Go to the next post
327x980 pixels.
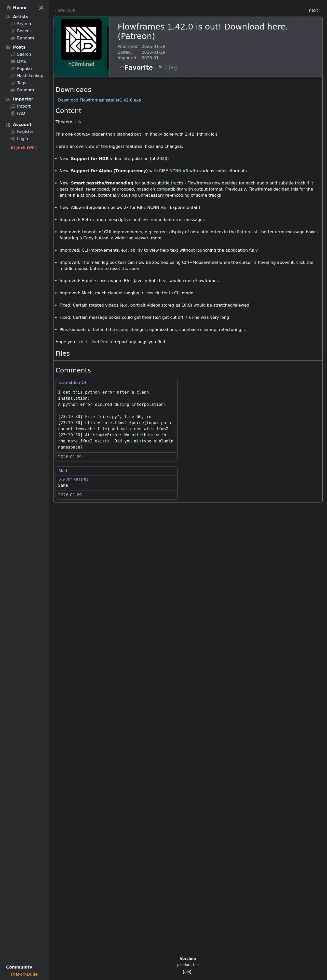[x=315, y=10]
